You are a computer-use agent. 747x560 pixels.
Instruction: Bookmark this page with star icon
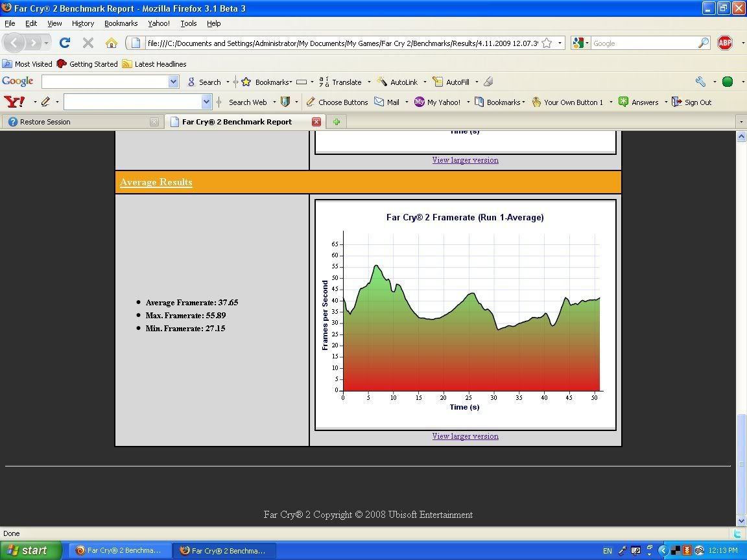click(547, 43)
